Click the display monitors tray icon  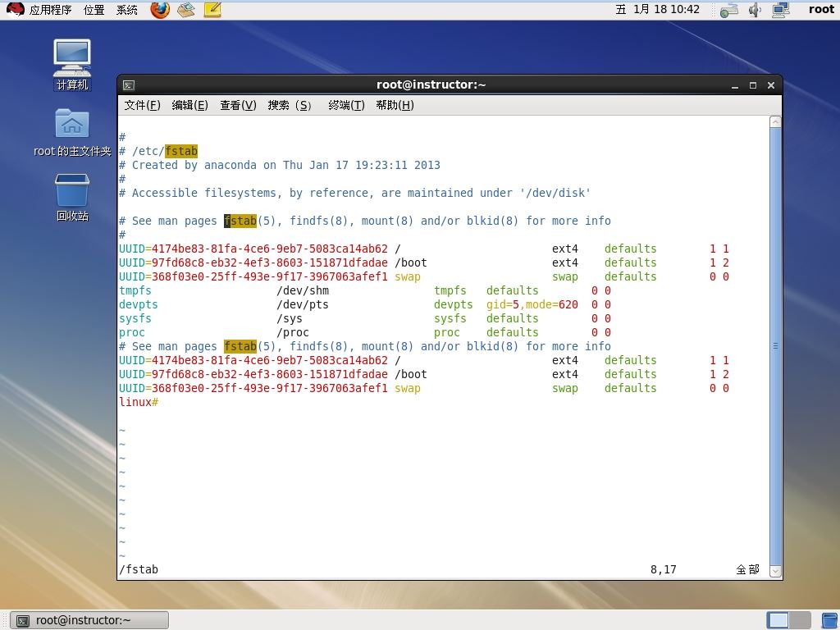point(781,10)
